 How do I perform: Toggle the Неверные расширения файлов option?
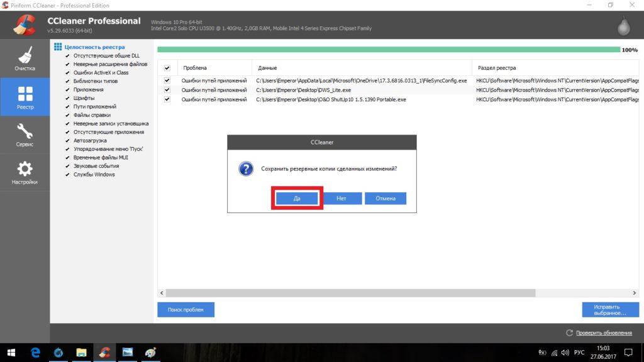pos(67,64)
